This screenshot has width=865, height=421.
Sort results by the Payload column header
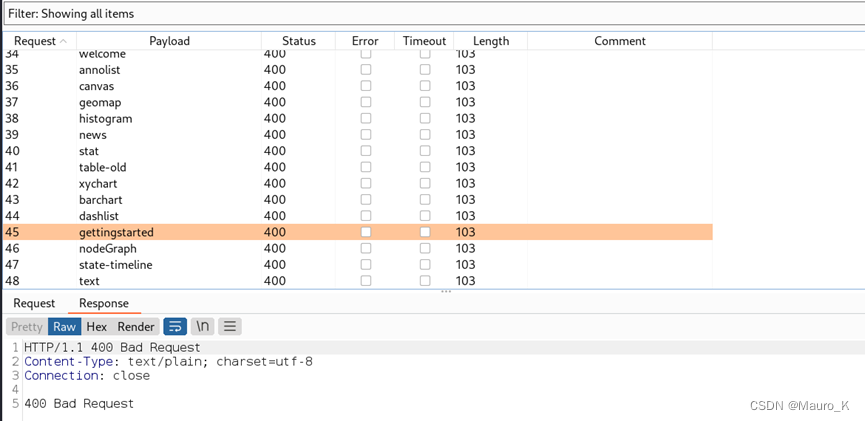(169, 41)
